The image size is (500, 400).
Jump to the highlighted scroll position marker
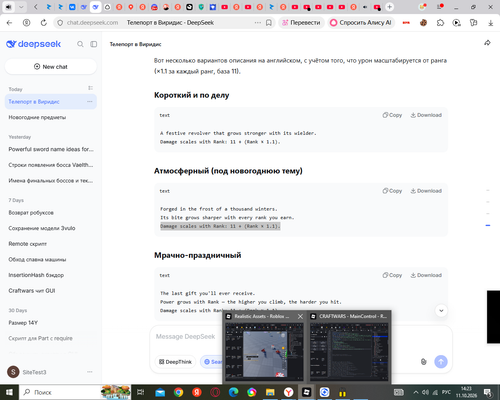click(488, 226)
